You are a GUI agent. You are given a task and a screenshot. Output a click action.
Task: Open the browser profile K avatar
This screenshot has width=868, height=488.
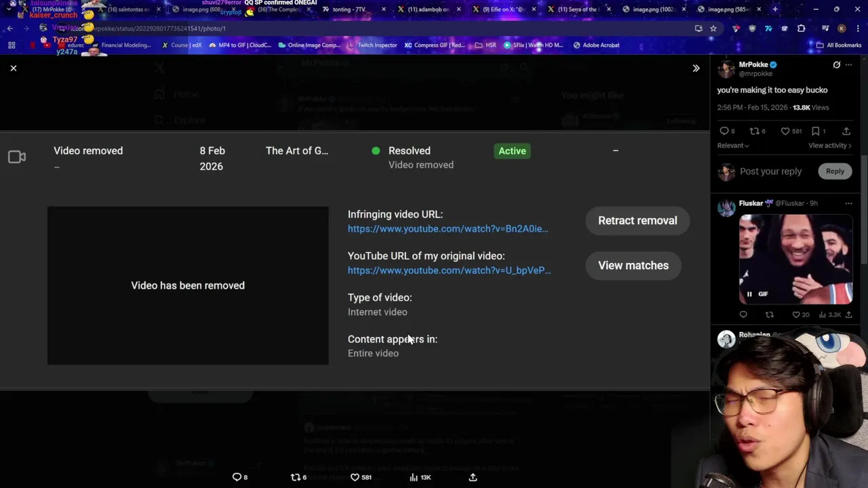(x=842, y=28)
